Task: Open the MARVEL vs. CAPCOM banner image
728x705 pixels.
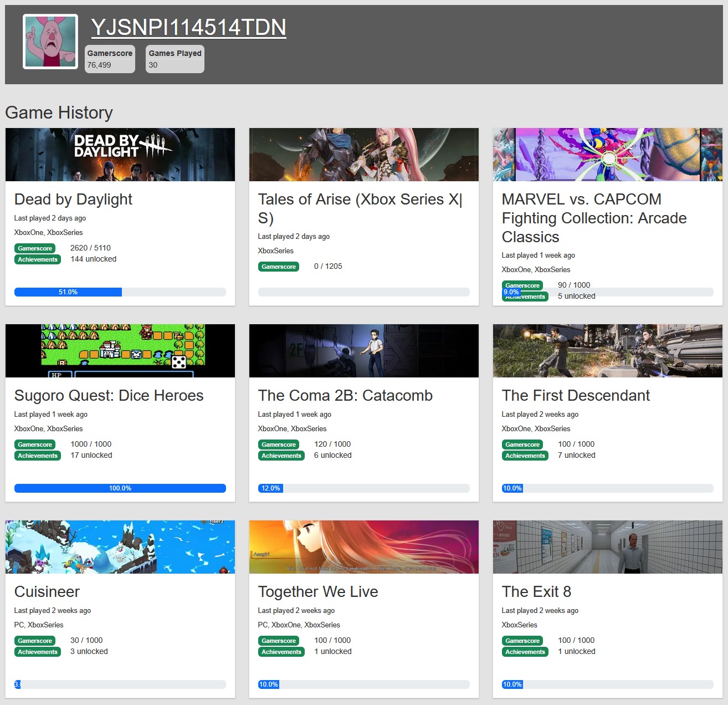Action: pos(608,155)
